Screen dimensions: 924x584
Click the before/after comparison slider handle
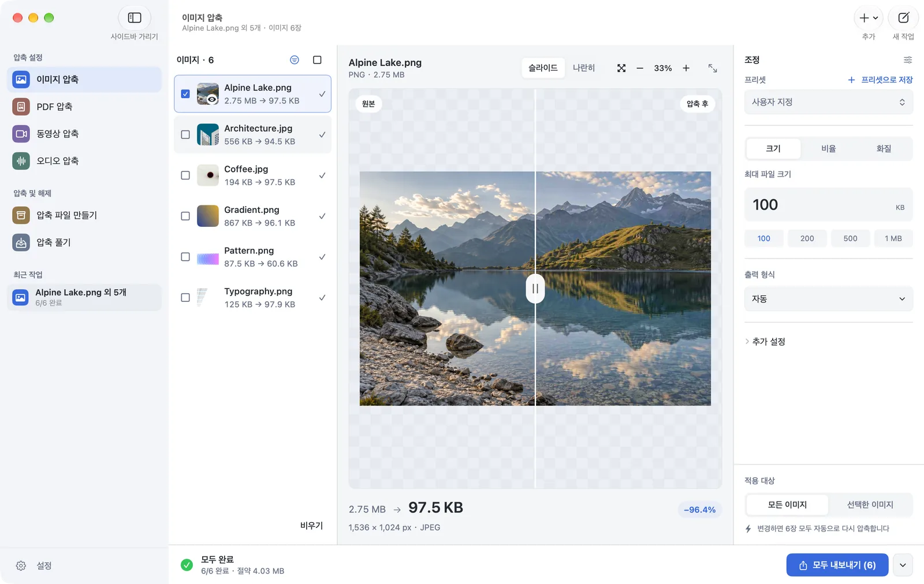tap(535, 289)
